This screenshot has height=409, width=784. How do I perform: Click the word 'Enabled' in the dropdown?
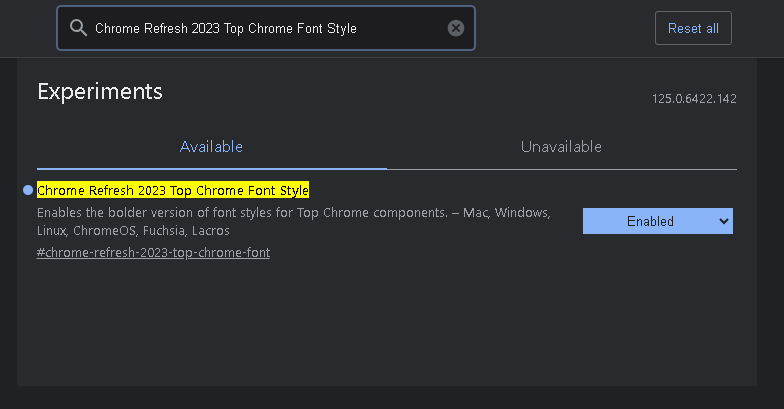tap(650, 221)
